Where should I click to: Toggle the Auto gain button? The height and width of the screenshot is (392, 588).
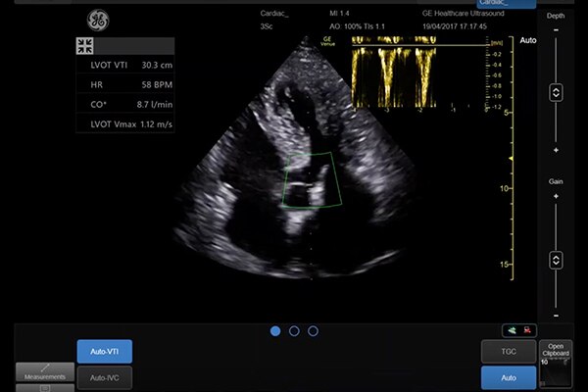point(508,377)
